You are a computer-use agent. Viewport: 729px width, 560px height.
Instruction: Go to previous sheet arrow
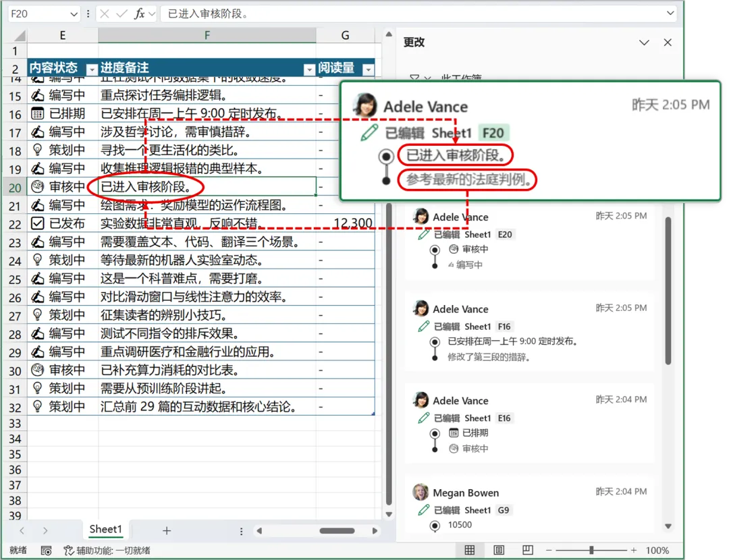click(x=22, y=530)
